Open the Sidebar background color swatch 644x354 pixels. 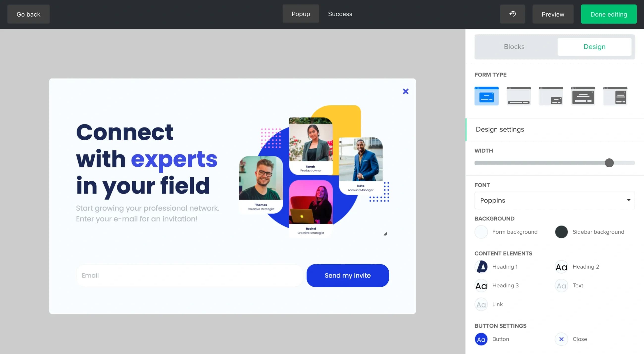tap(561, 232)
